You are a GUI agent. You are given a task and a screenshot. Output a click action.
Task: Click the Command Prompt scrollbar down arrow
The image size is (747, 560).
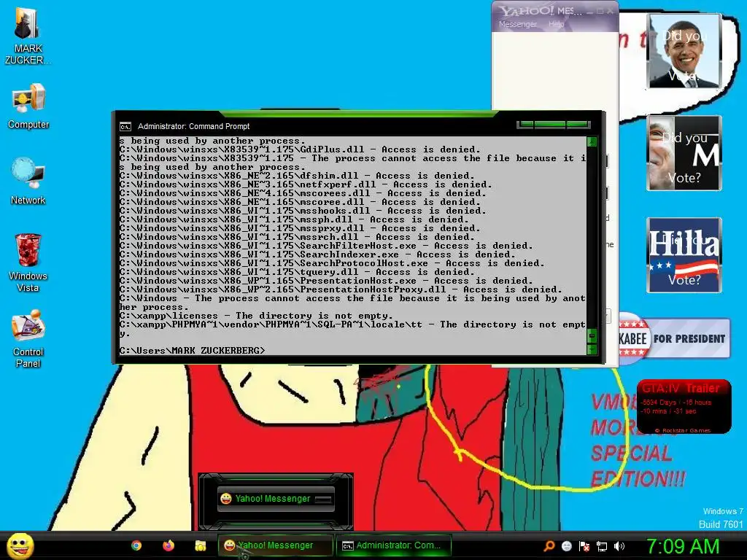(x=592, y=350)
